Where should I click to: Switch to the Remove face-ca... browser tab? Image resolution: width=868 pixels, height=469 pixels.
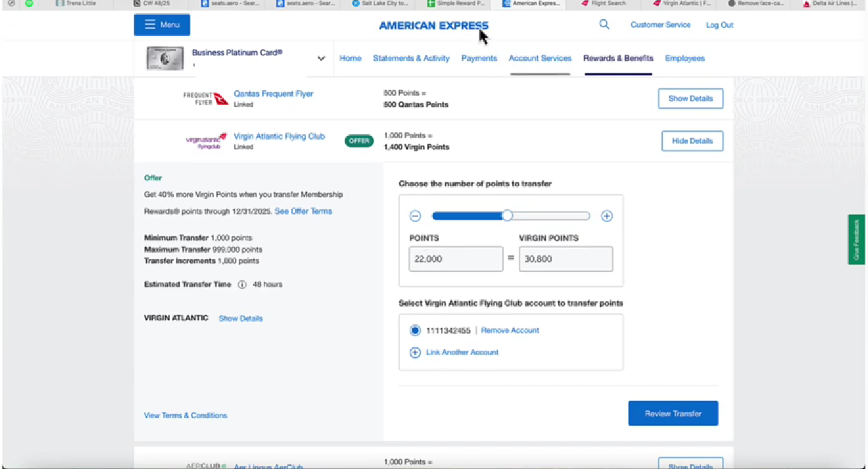click(x=756, y=4)
